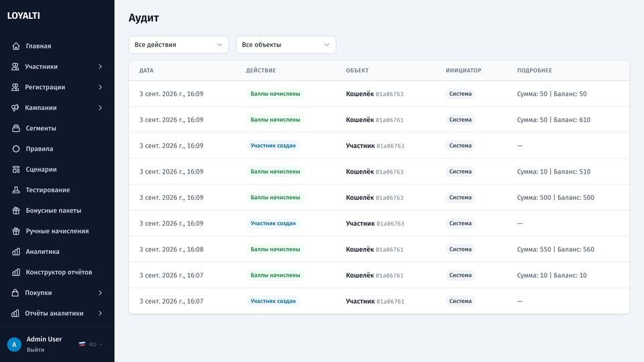Click the Russian flag icon
Screen dimensions: 644x362
tap(82, 345)
